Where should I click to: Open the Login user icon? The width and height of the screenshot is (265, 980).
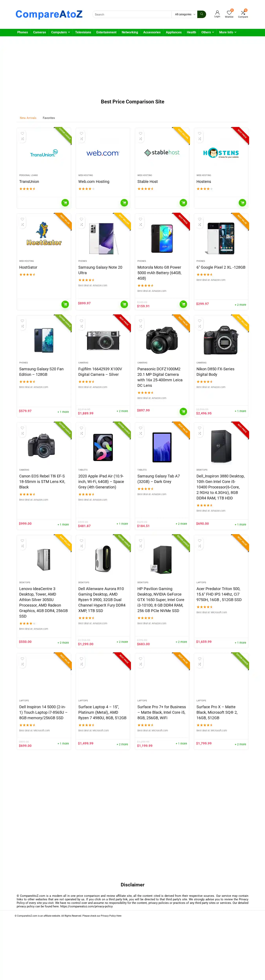[x=217, y=13]
